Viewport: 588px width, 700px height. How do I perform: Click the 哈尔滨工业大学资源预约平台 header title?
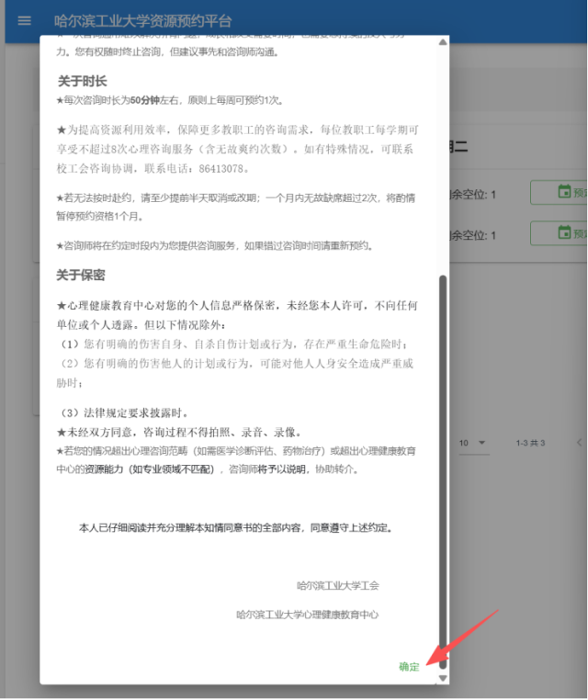143,21
